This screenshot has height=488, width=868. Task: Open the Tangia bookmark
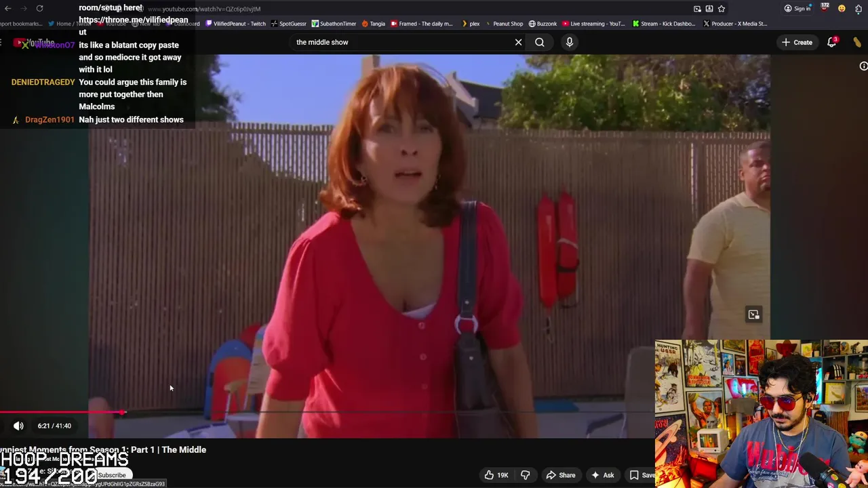click(374, 24)
